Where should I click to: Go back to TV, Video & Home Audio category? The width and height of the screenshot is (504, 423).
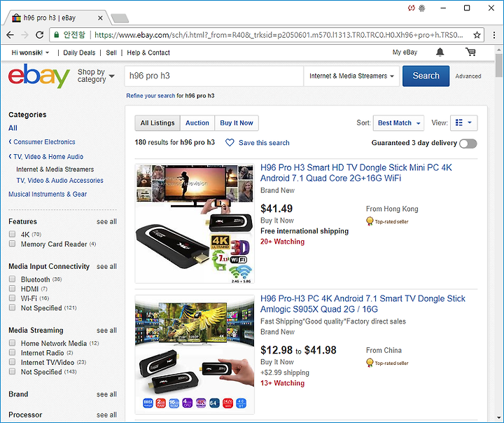tap(48, 157)
